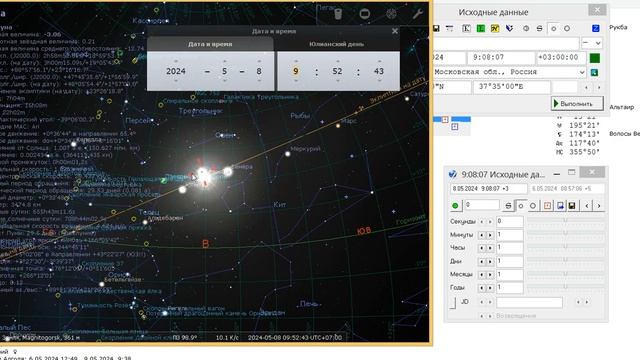This screenshot has height=360, width=640.
Task: Open the small dropdown next to the name field
Action: point(592,43)
